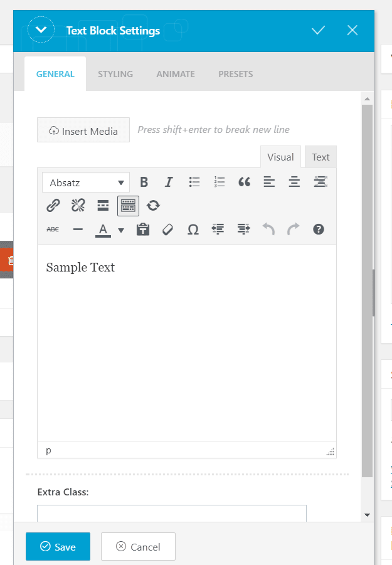The image size is (392, 565).
Task: Click the scrollbar down arrow
Action: [x=367, y=515]
